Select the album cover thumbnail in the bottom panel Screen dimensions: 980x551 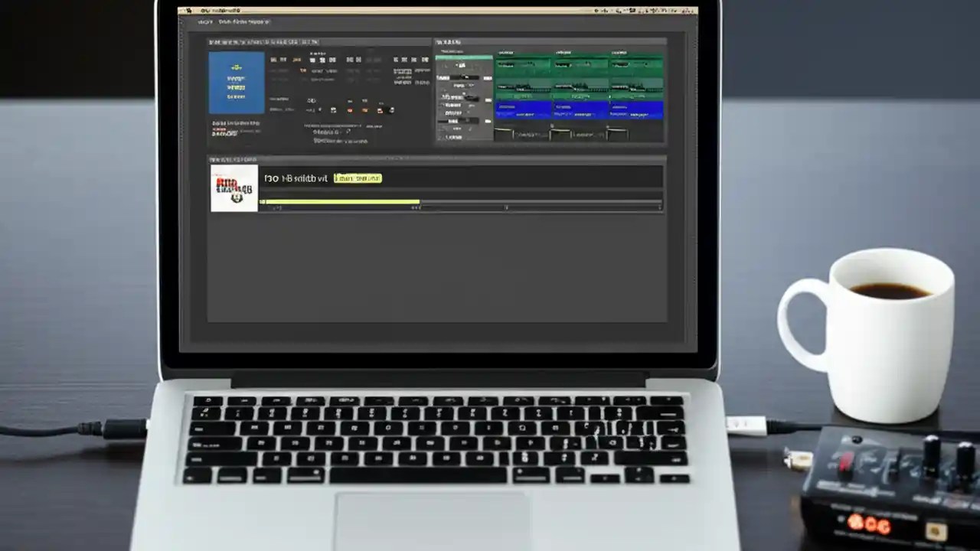[234, 188]
